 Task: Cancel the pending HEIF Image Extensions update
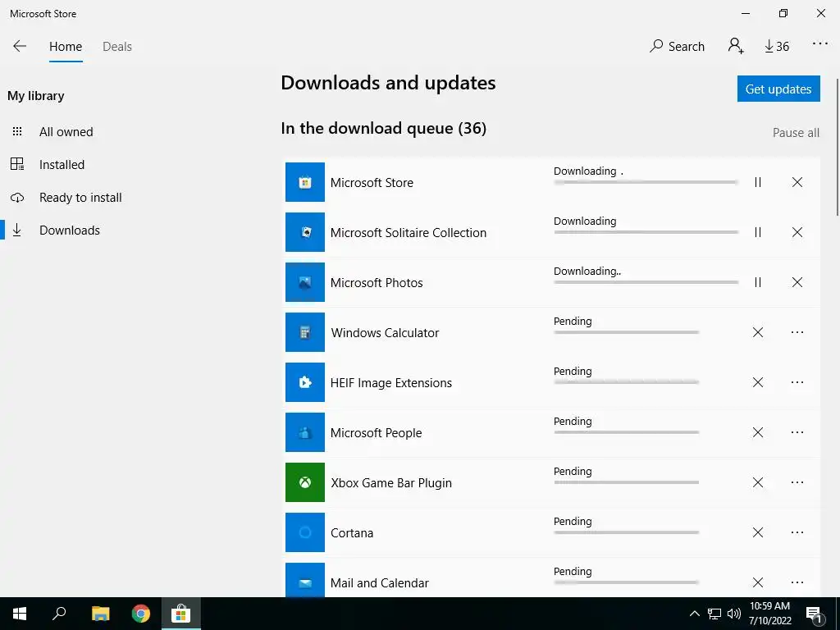757,382
